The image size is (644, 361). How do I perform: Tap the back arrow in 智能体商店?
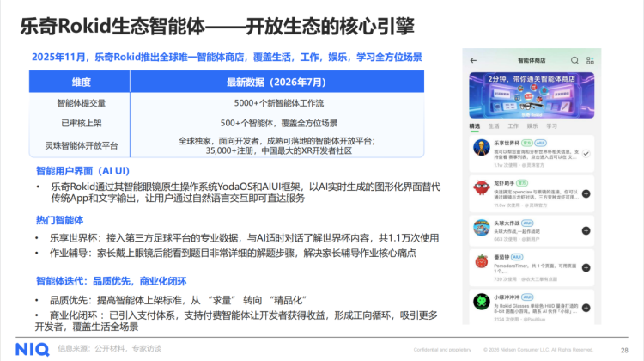click(x=473, y=60)
